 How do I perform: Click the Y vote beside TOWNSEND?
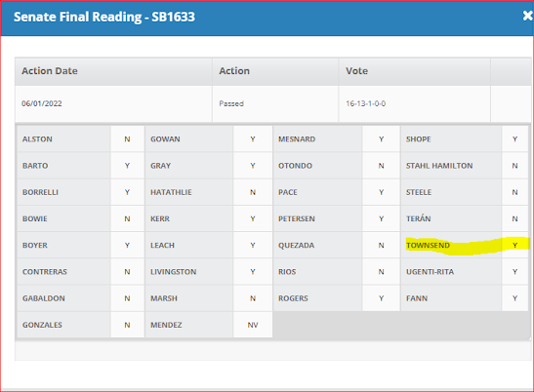tap(514, 245)
